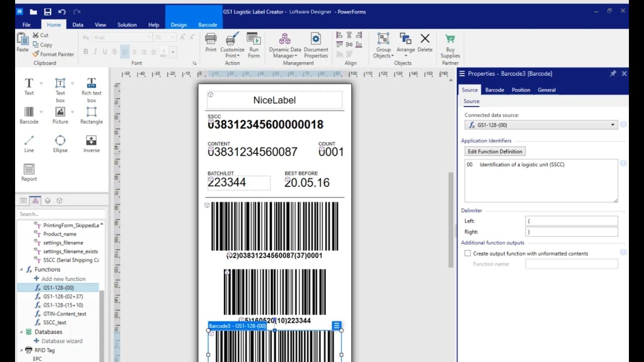Select the Inverse tool
The image size is (644, 362).
pos(91,144)
